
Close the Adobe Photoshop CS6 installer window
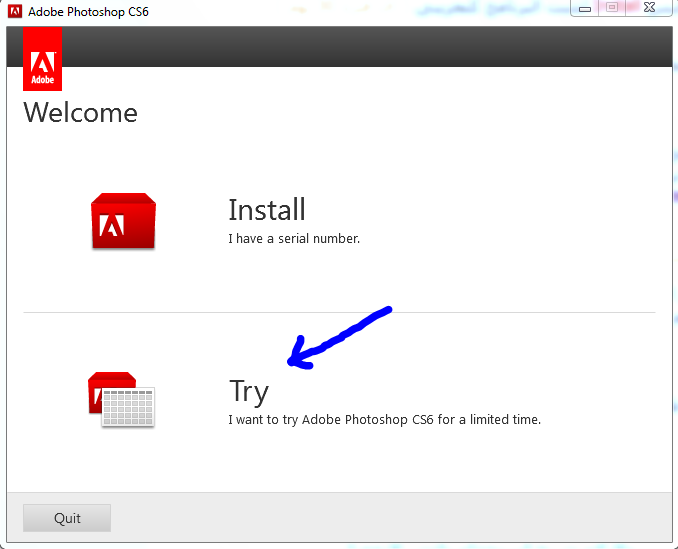tap(649, 8)
